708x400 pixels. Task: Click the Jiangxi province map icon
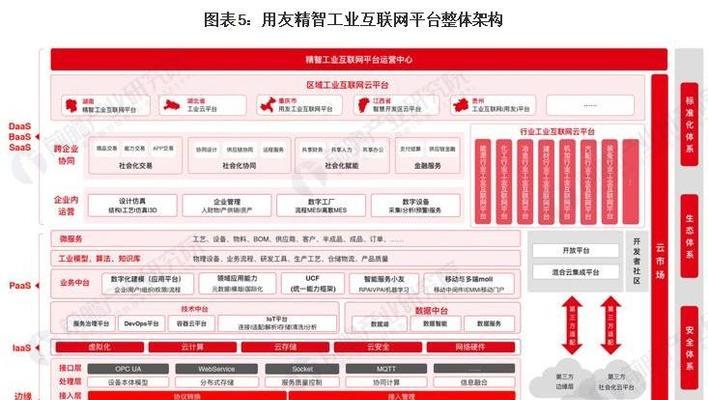(x=363, y=105)
